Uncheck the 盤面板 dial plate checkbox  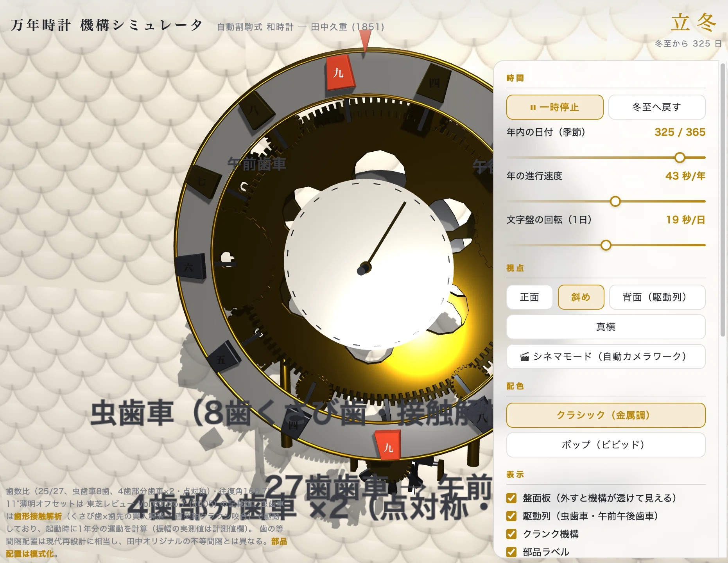(511, 498)
